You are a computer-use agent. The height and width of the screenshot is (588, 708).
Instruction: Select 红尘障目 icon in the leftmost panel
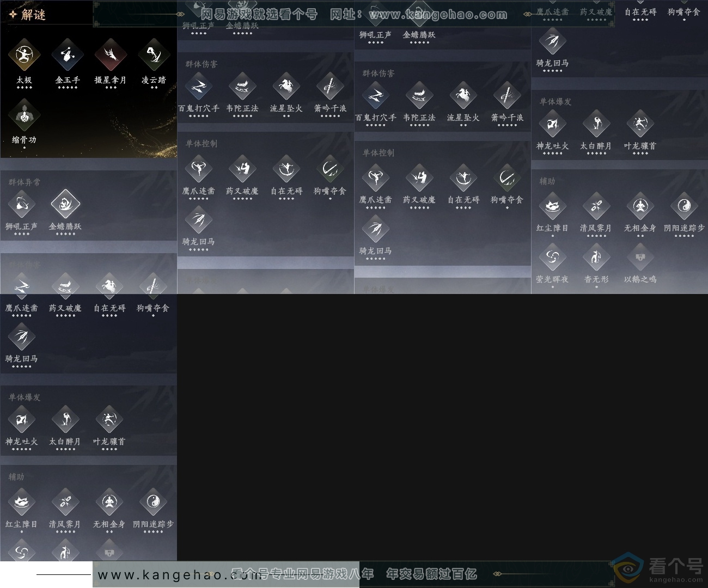point(22,502)
